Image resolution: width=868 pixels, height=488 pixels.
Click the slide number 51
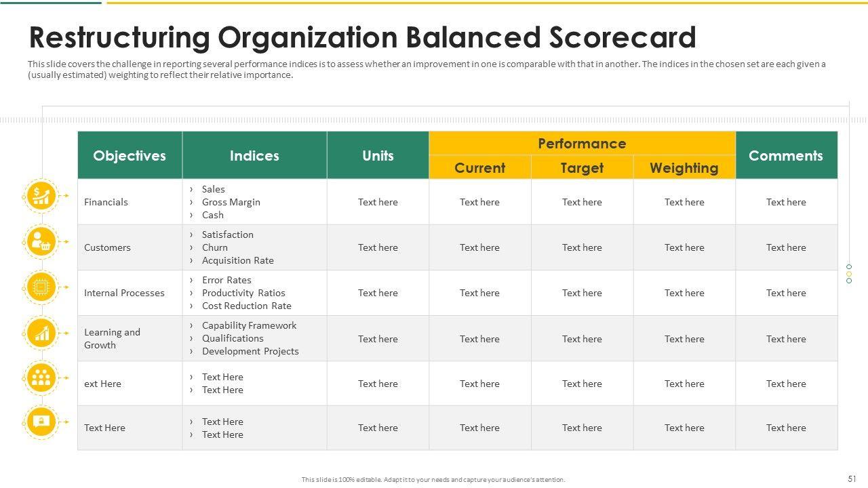point(852,479)
